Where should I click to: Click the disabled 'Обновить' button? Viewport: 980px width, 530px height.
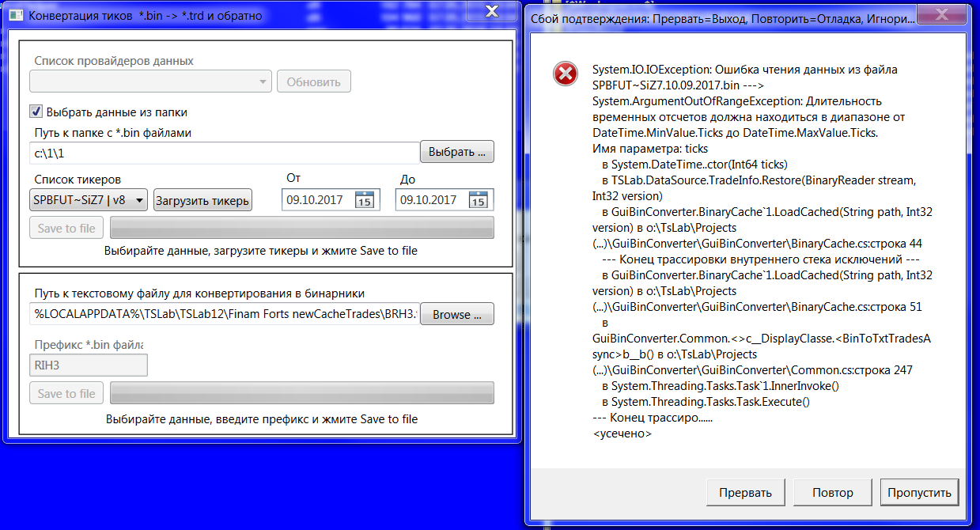pos(314,81)
